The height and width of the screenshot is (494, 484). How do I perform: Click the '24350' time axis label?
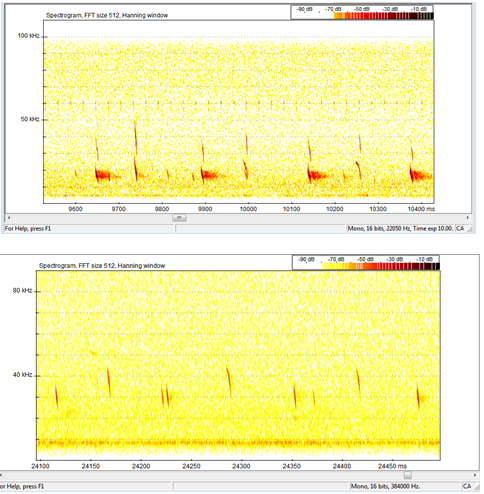(292, 466)
